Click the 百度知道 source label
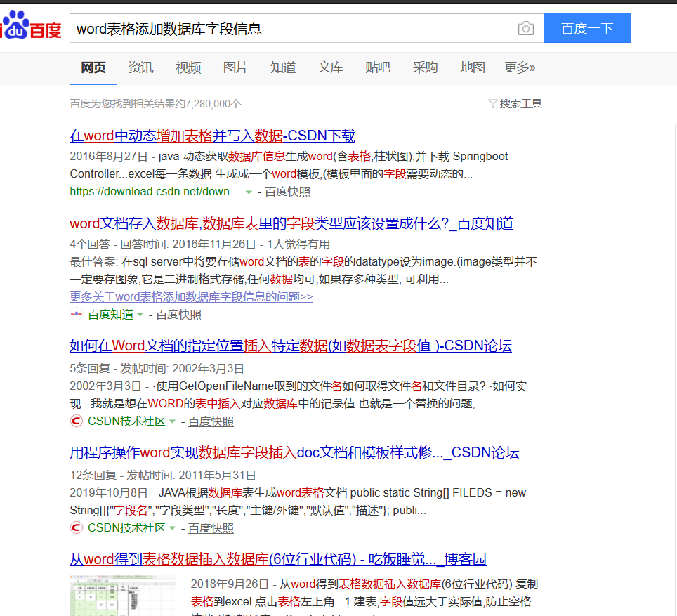This screenshot has height=616, width=677. 110,315
